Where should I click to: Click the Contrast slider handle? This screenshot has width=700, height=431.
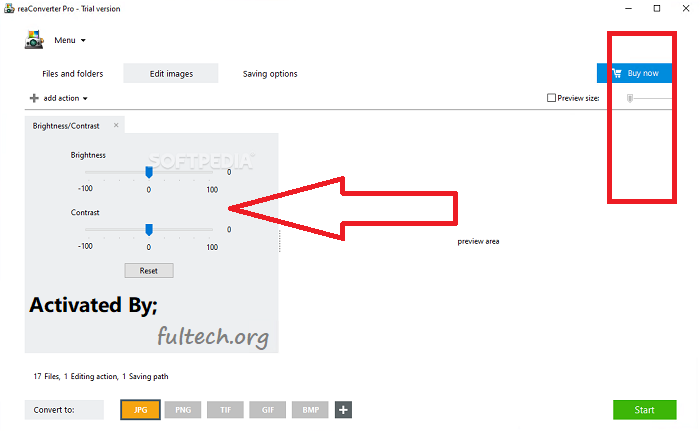coord(149,230)
